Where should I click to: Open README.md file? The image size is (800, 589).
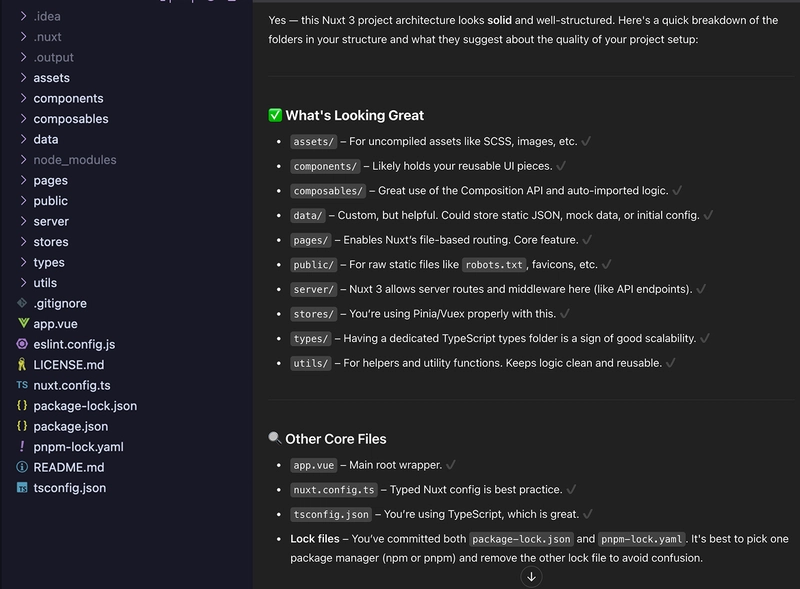pos(69,468)
